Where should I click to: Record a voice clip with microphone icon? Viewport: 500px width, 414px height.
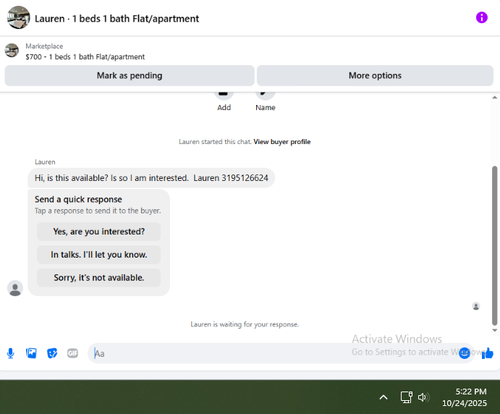(x=11, y=353)
